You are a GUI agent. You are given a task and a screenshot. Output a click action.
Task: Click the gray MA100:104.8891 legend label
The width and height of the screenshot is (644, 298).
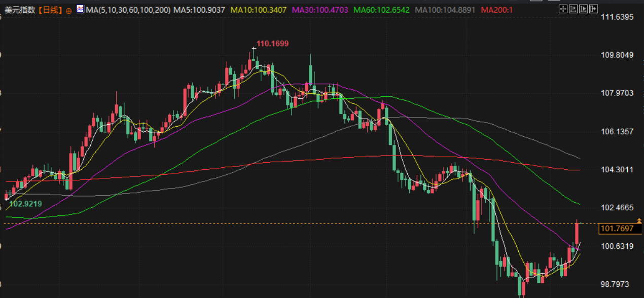pos(445,10)
